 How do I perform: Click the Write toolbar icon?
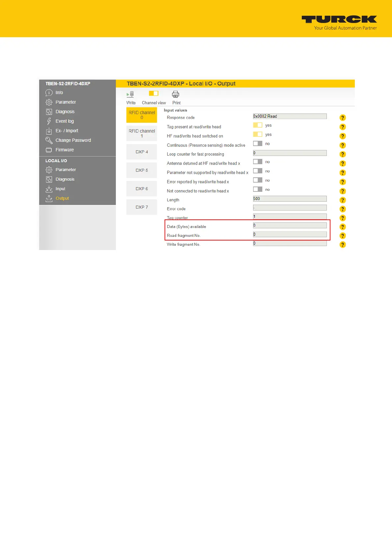130,94
